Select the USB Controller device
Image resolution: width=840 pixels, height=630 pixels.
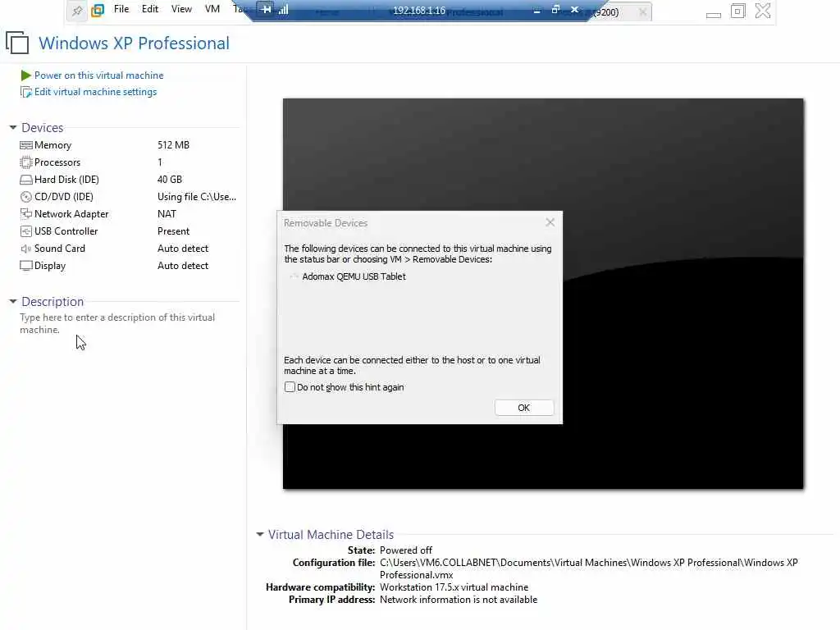(x=129, y=231)
